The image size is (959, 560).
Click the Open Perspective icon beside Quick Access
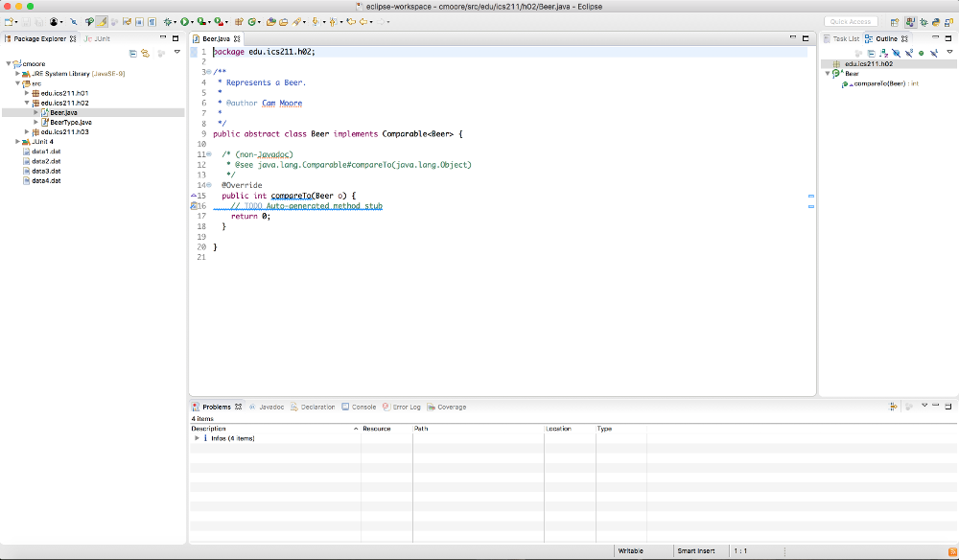(x=894, y=21)
